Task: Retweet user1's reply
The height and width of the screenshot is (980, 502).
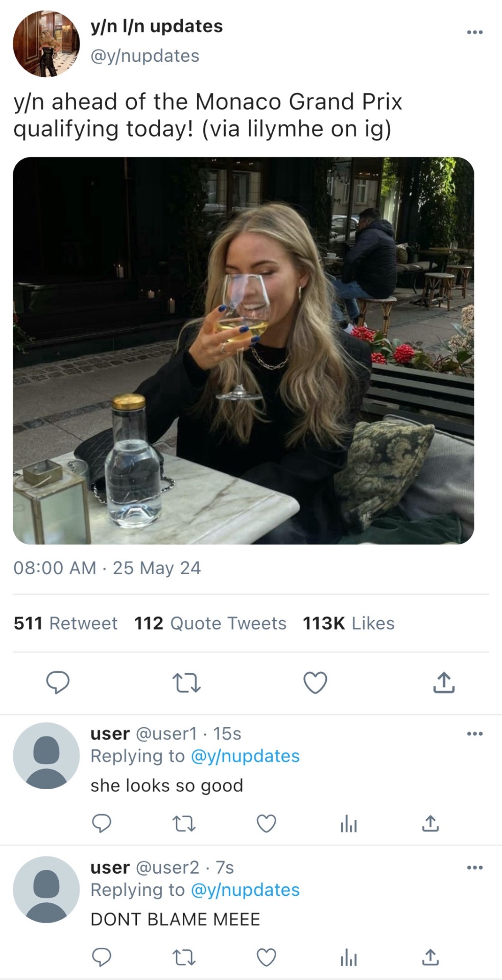Action: coord(184,823)
